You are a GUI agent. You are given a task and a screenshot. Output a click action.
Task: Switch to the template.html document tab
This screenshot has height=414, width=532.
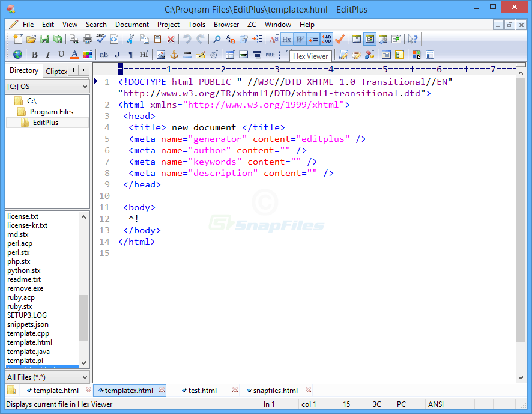pos(56,391)
